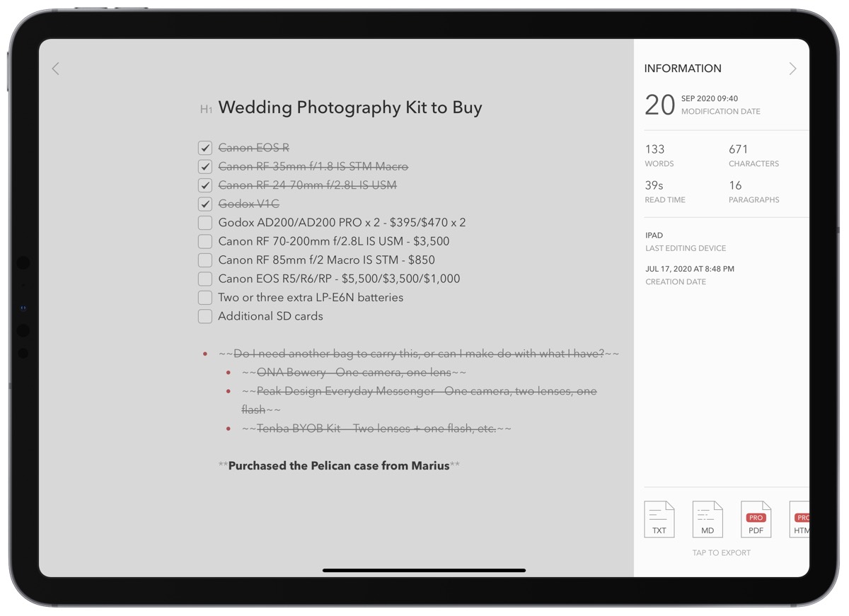Click the Canon RF 70-200mm line text
849x616 pixels.
(334, 241)
